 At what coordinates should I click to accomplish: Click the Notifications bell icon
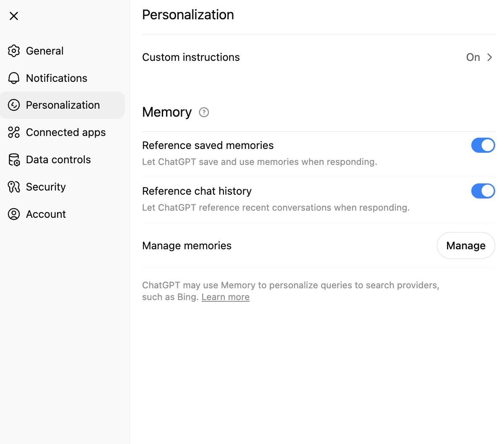tap(14, 78)
